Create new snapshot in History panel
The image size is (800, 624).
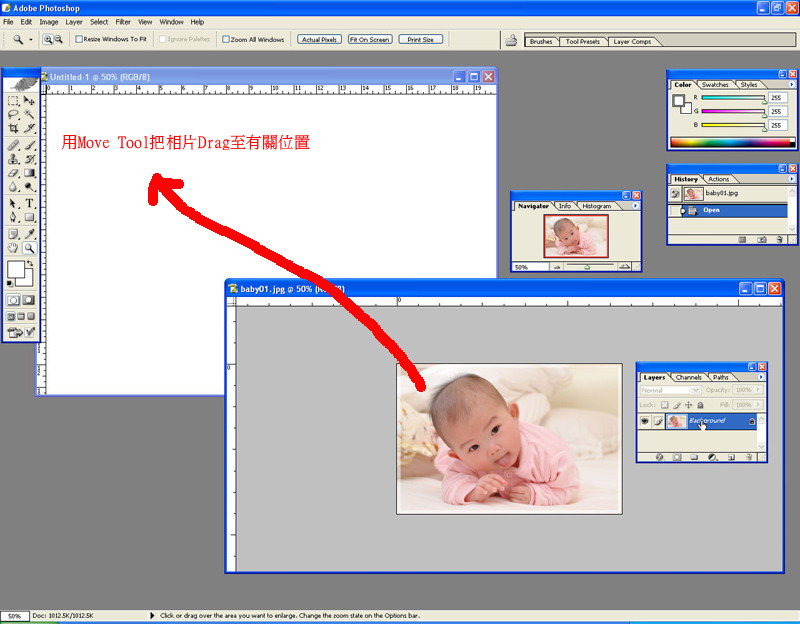pyautogui.click(x=761, y=240)
